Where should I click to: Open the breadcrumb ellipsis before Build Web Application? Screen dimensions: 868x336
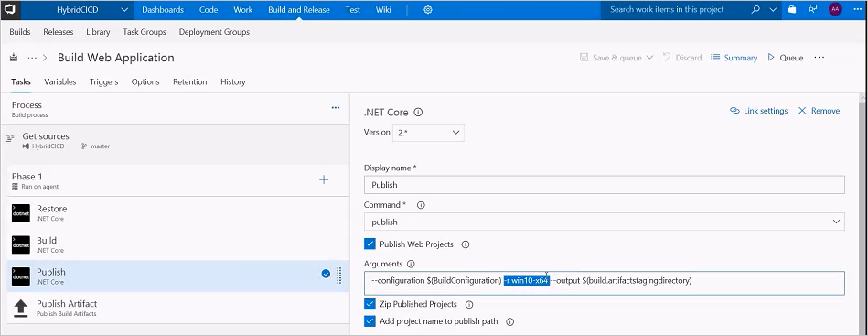pos(32,58)
